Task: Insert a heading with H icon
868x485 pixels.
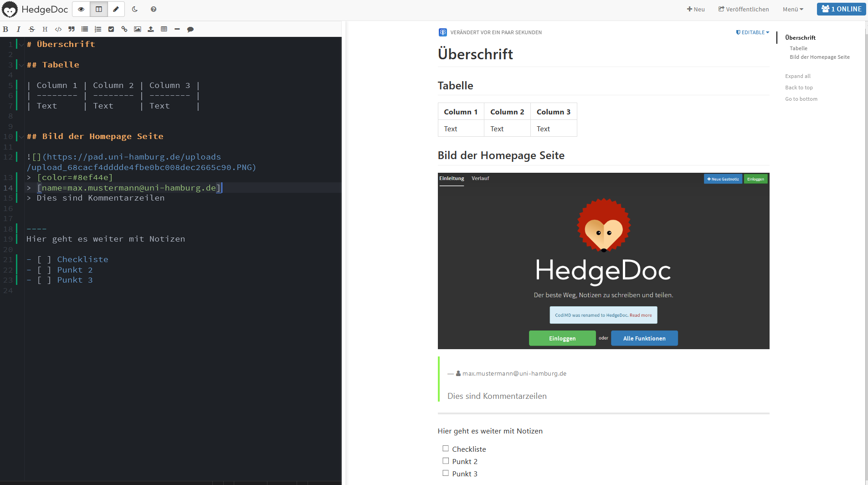Action: (45, 29)
